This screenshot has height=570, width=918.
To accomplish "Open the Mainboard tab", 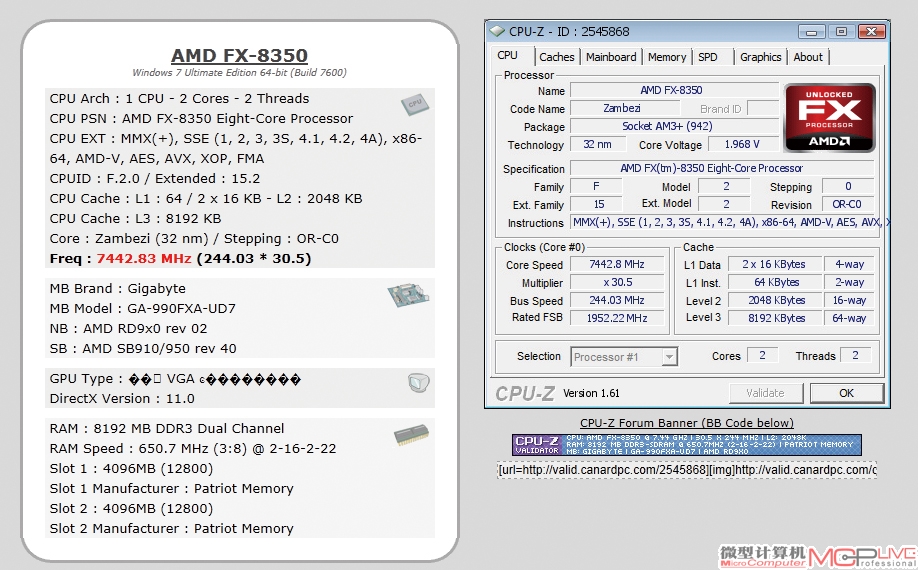I will coord(611,57).
